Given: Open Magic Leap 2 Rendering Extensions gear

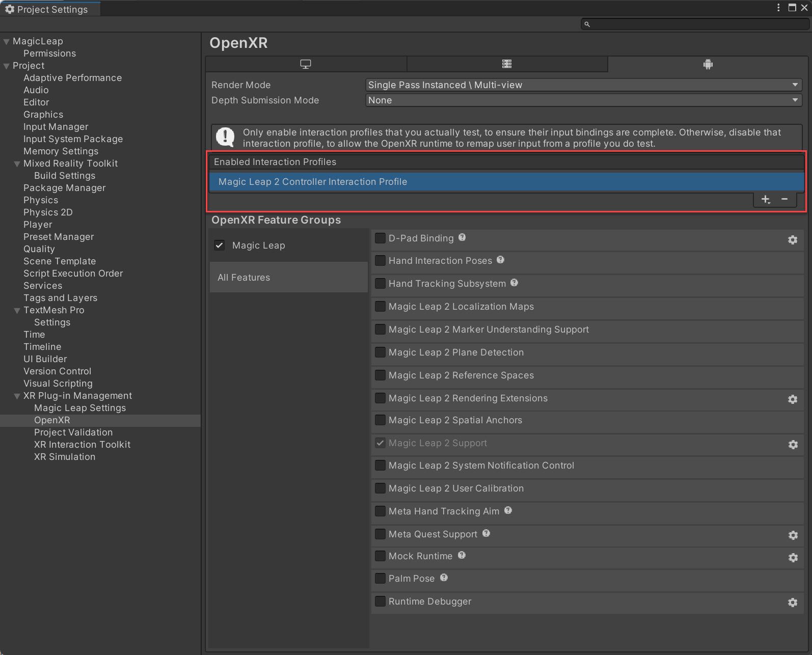Looking at the screenshot, I should pyautogui.click(x=792, y=399).
